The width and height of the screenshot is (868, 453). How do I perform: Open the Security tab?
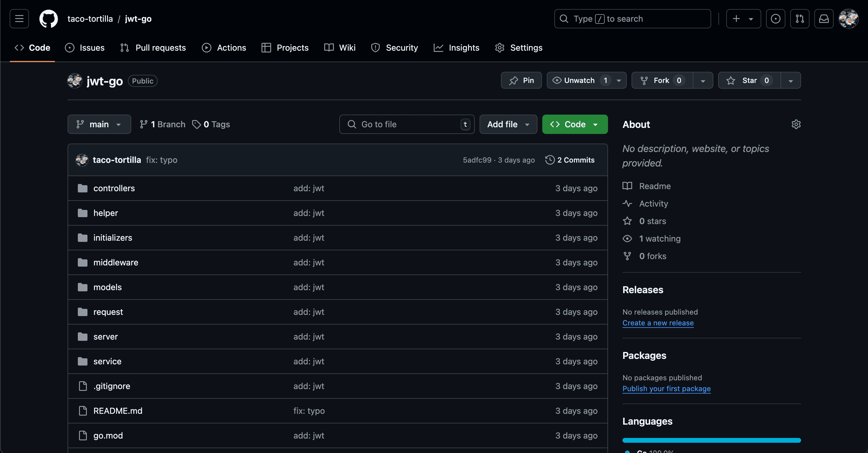click(x=394, y=48)
